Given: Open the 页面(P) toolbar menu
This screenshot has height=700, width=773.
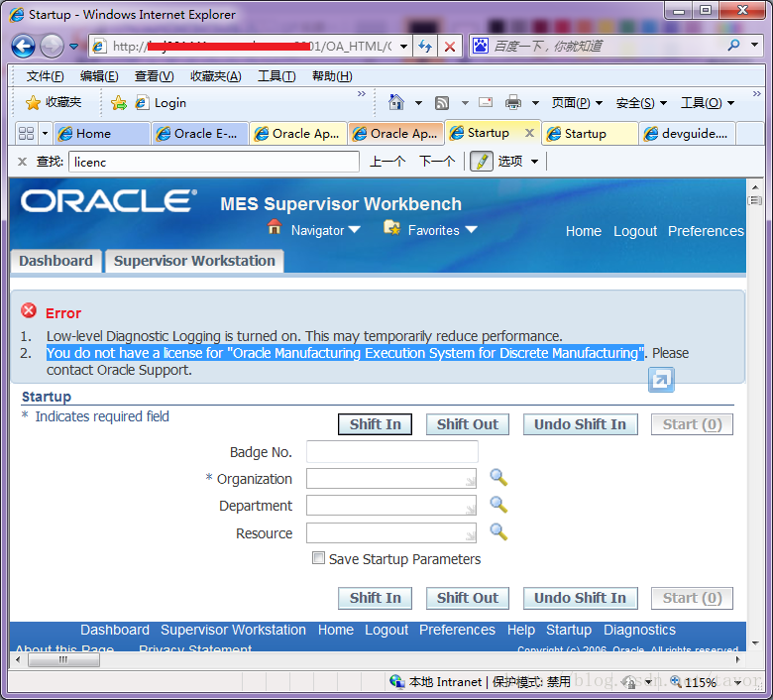Looking at the screenshot, I should coord(577,102).
